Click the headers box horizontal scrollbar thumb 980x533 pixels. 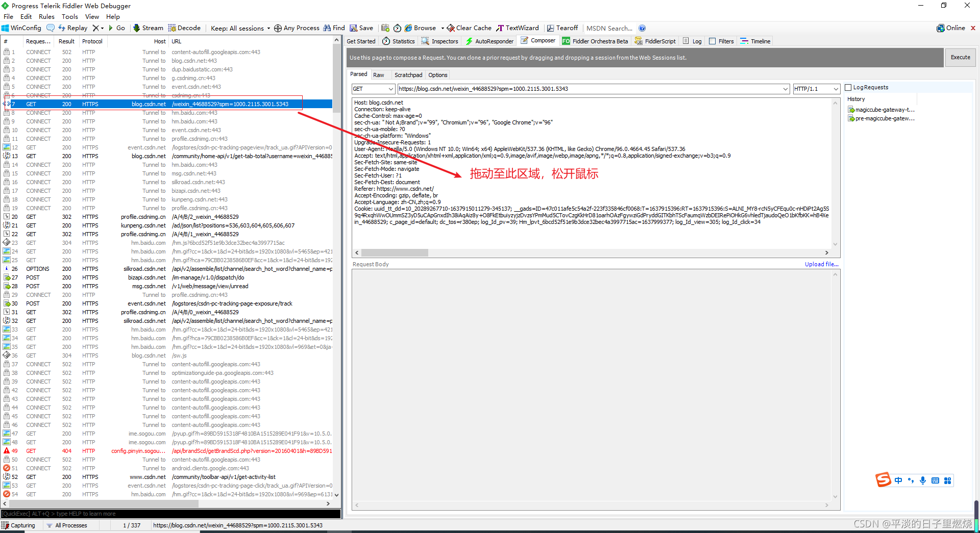pyautogui.click(x=395, y=252)
